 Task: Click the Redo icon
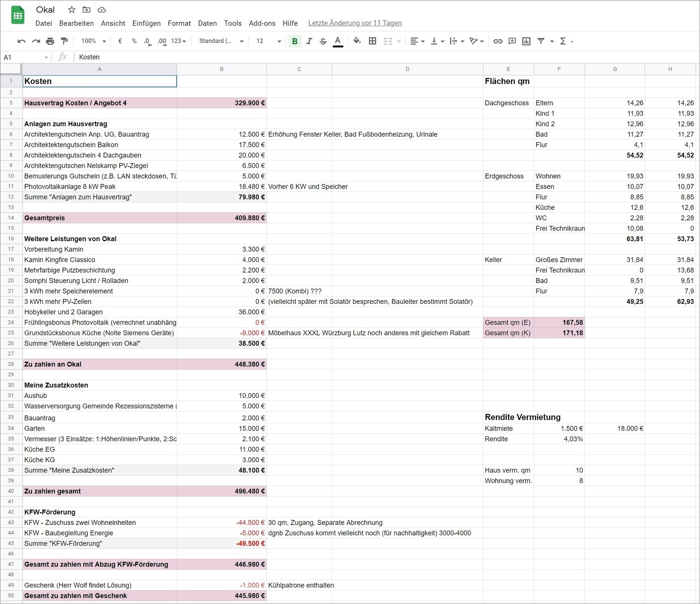(36, 41)
